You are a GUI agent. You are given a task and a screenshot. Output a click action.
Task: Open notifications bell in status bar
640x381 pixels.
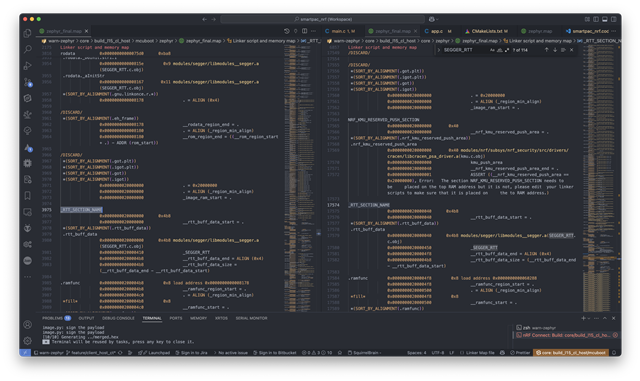(613, 352)
